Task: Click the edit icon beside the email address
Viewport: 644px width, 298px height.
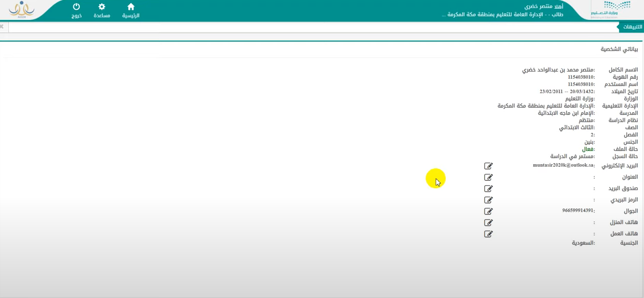Action: pyautogui.click(x=488, y=166)
